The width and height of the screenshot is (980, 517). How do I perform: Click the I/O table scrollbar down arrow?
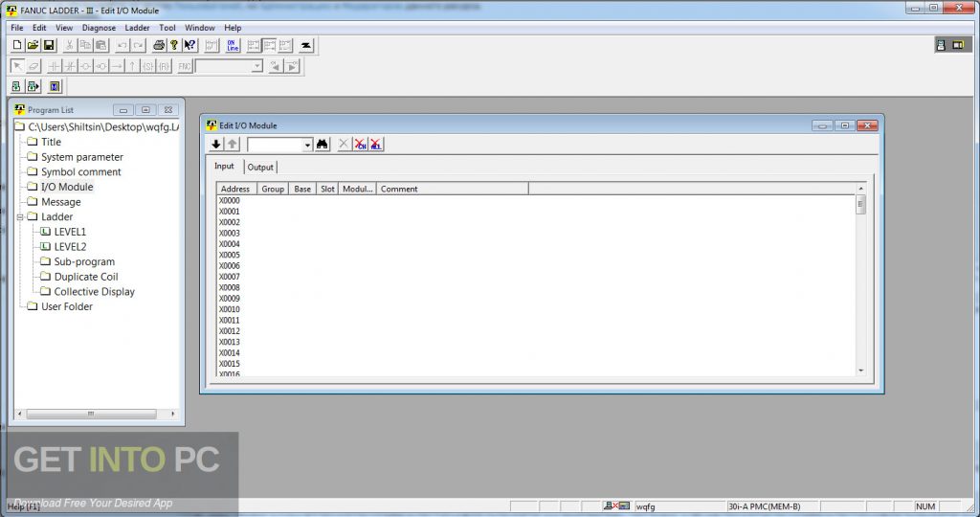pyautogui.click(x=860, y=371)
